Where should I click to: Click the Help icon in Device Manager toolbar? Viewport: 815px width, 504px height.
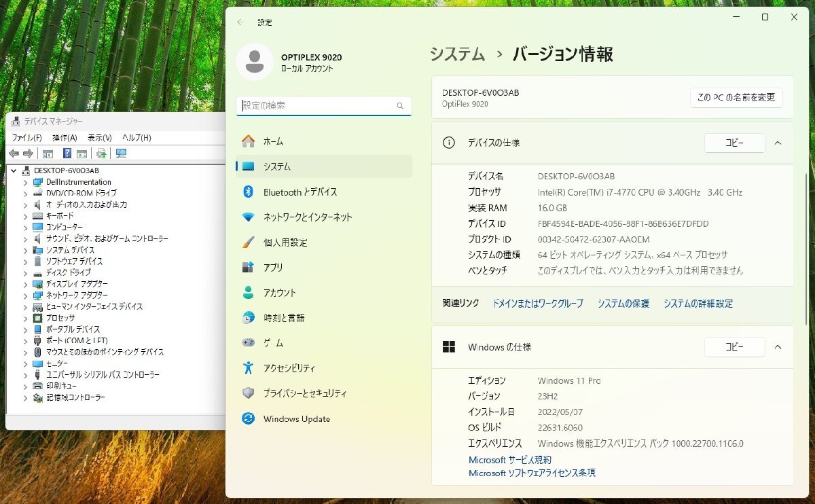tap(67, 154)
